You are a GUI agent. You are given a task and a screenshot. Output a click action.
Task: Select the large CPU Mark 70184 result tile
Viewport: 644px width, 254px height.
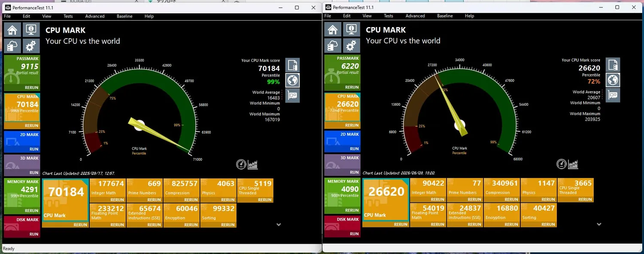point(66,203)
